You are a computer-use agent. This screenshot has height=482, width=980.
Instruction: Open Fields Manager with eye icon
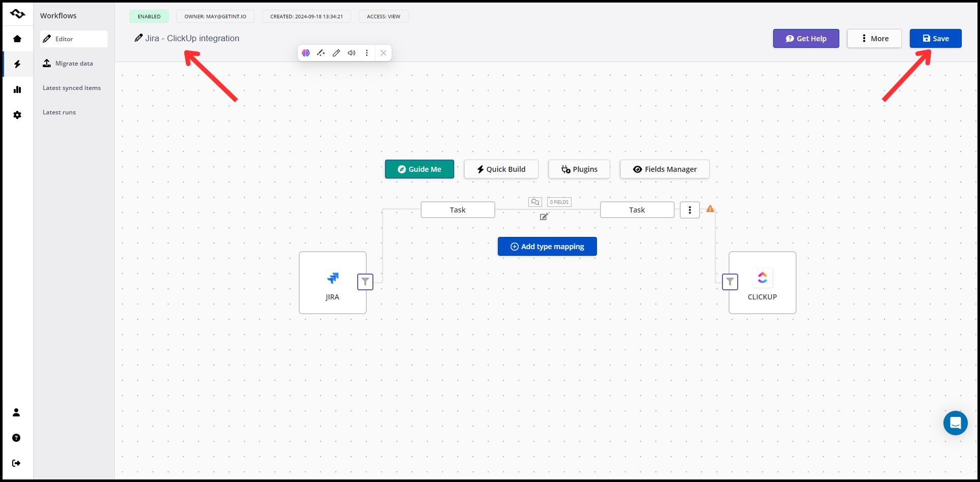665,169
